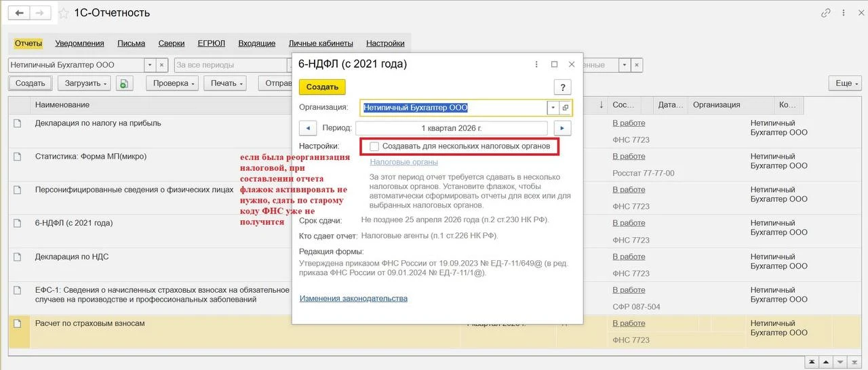868x370 pixels.
Task: Expand the organization filter dropdown in main window
Action: (x=150, y=65)
